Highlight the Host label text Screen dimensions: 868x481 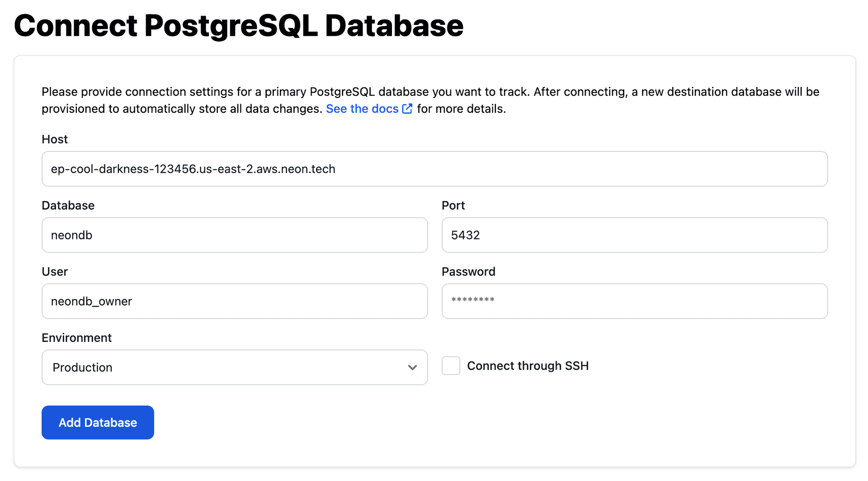coord(54,139)
